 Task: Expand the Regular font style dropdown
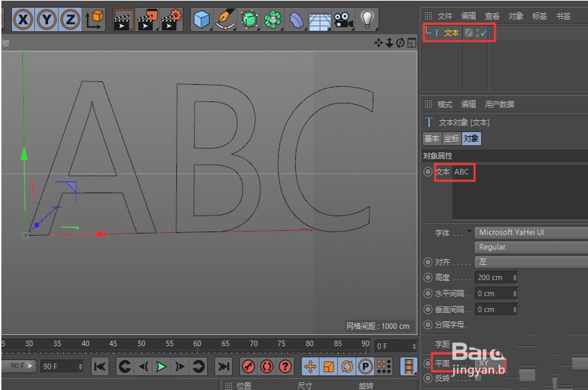531,247
